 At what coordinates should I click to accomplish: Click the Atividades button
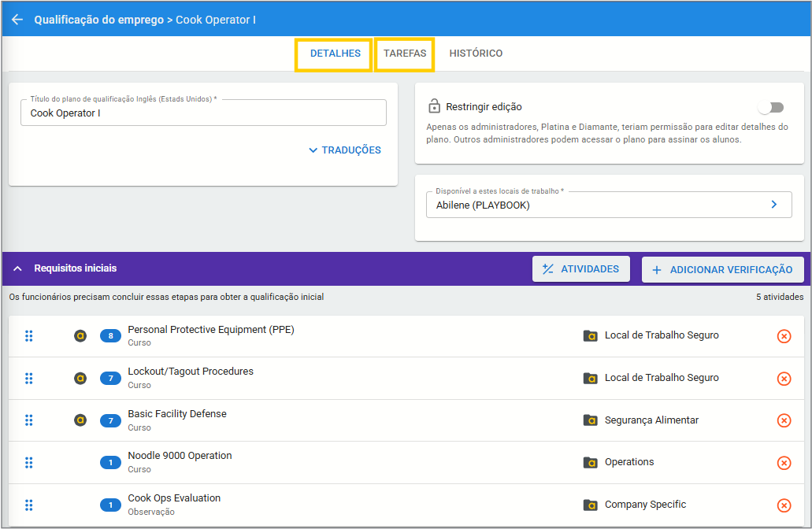(x=580, y=269)
